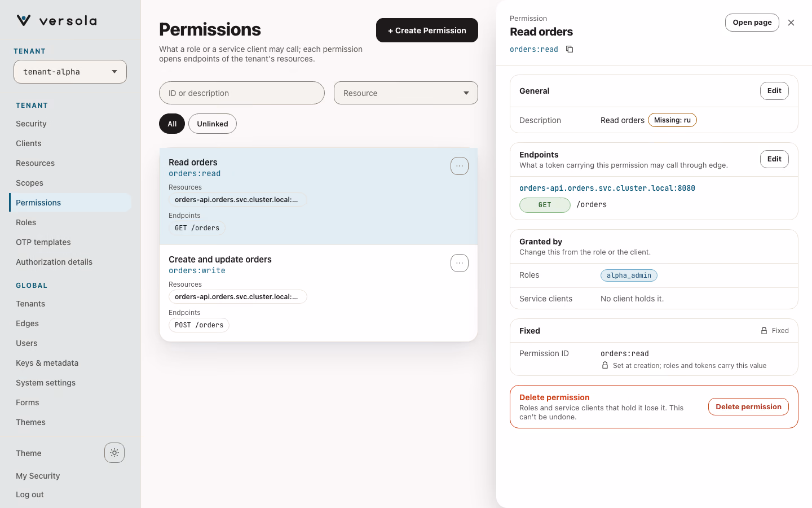Image resolution: width=812 pixels, height=508 pixels.
Task: Click the GET /orders chip in Read orders card
Action: pos(197,228)
